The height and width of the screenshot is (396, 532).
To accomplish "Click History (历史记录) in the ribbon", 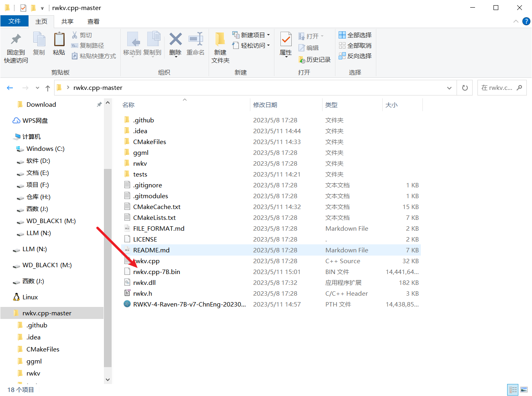I will tap(315, 60).
